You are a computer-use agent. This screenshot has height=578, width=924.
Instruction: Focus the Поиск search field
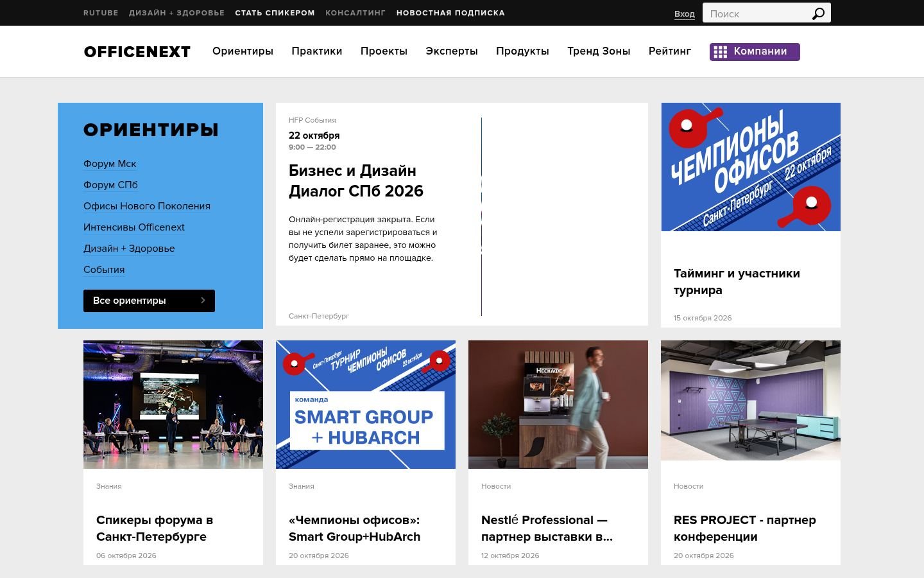click(x=757, y=13)
